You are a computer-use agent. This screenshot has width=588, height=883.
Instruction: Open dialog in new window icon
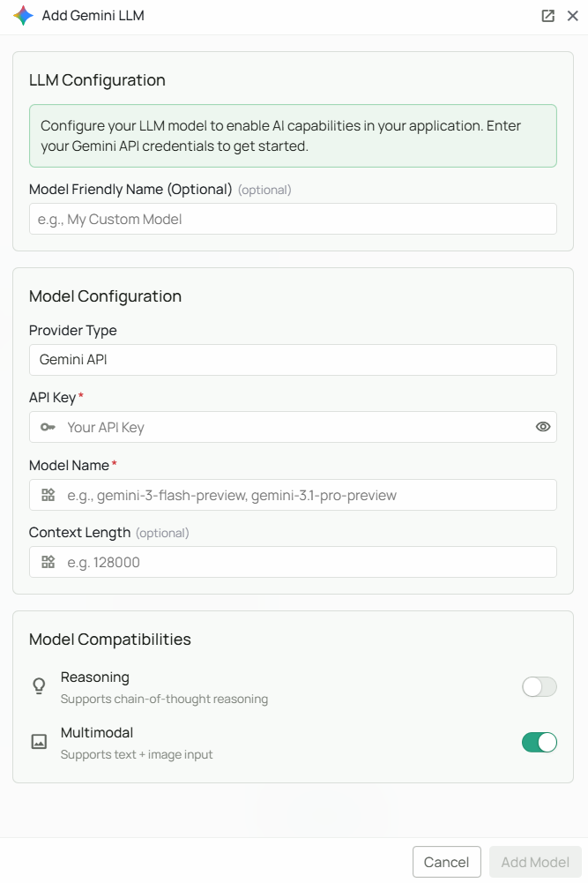(x=548, y=16)
